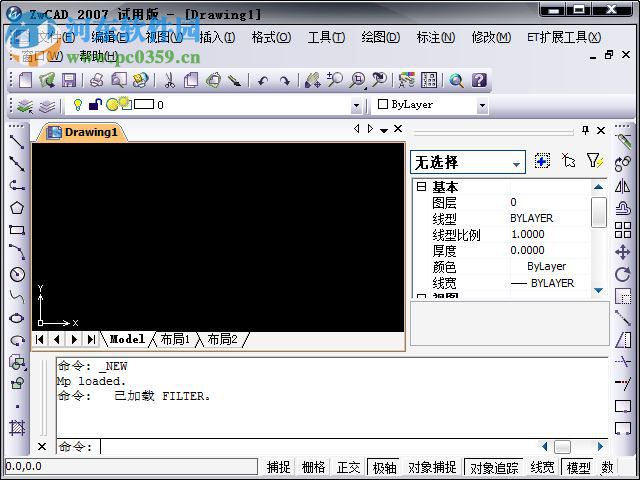Open the 文件(F) menu
The width and height of the screenshot is (640, 480).
pos(56,38)
